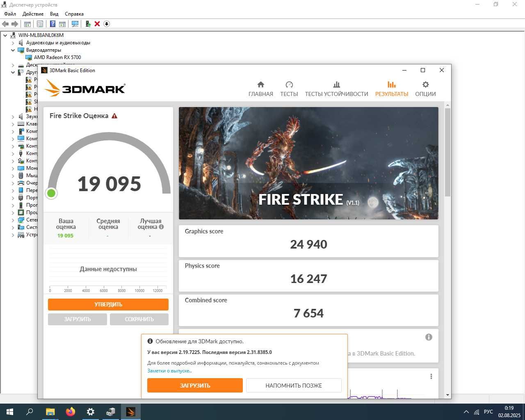
Task: Click the 3DMark vertical scrollbar thumb
Action: tap(447, 153)
